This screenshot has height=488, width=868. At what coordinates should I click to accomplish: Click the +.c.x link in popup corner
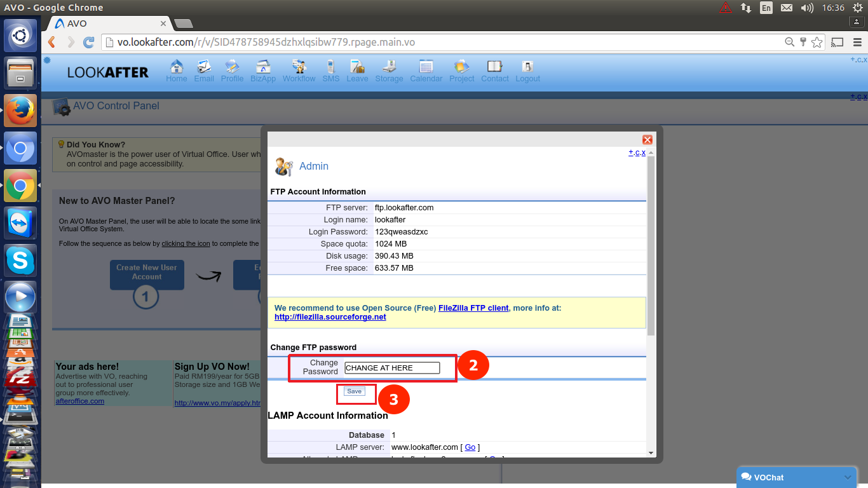click(637, 152)
